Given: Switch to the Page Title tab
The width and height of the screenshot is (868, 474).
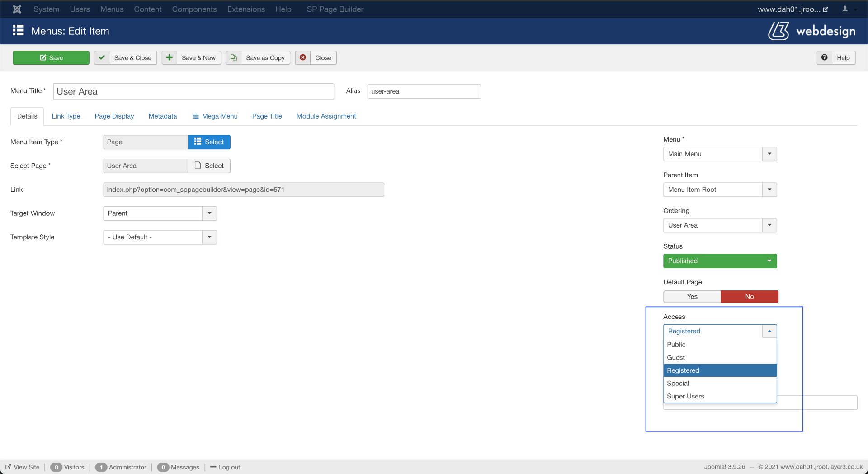Looking at the screenshot, I should [x=267, y=116].
